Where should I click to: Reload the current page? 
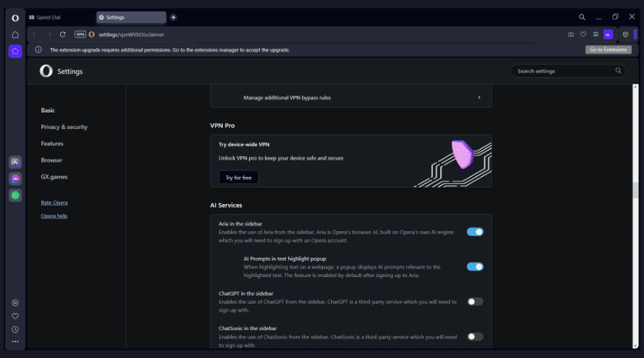pos(63,34)
